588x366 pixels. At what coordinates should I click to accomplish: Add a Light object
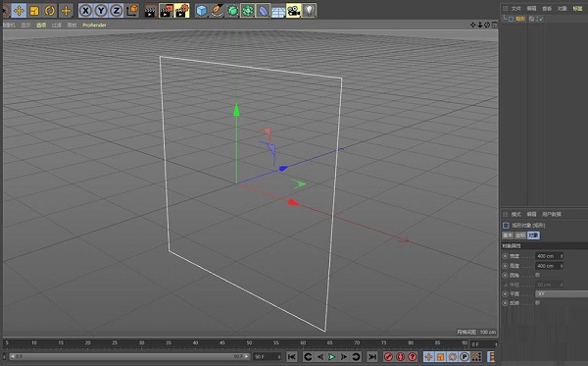coord(309,11)
